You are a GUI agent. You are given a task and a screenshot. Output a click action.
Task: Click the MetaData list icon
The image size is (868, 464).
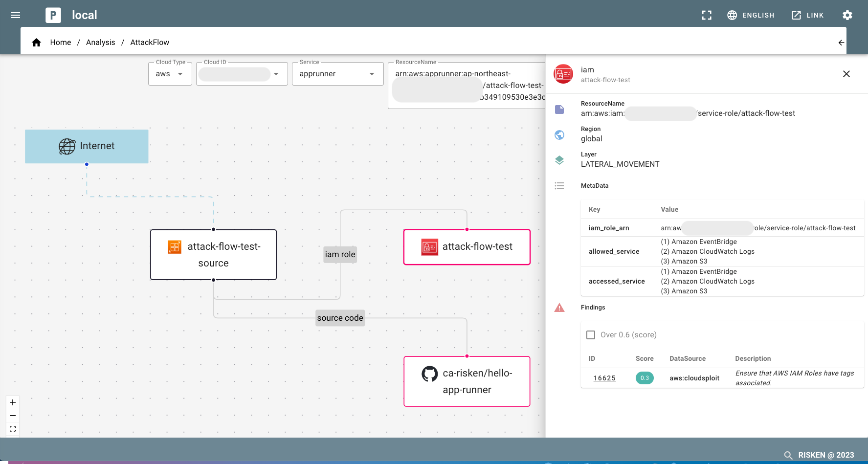point(559,186)
